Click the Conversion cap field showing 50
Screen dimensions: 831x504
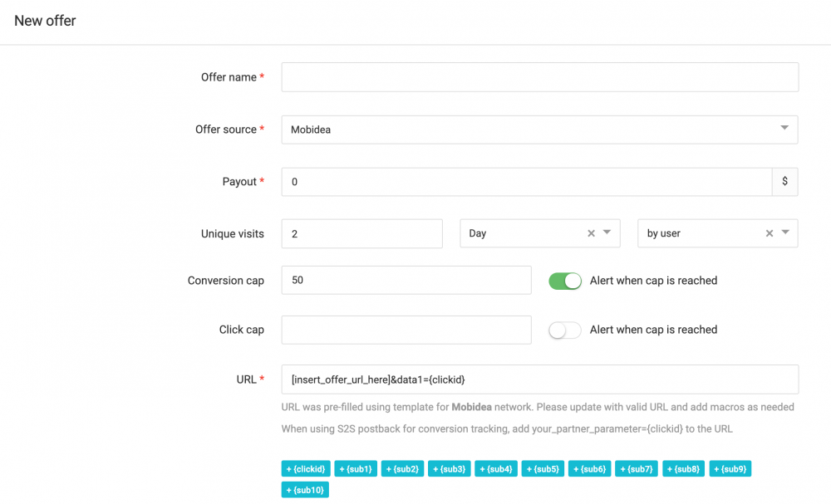point(406,280)
